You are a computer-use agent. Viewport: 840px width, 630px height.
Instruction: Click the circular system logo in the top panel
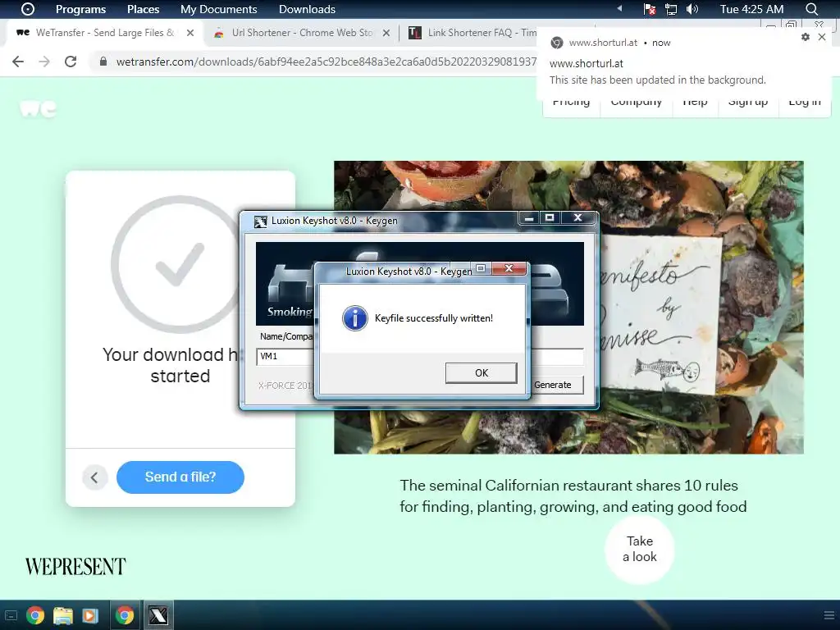(x=28, y=9)
